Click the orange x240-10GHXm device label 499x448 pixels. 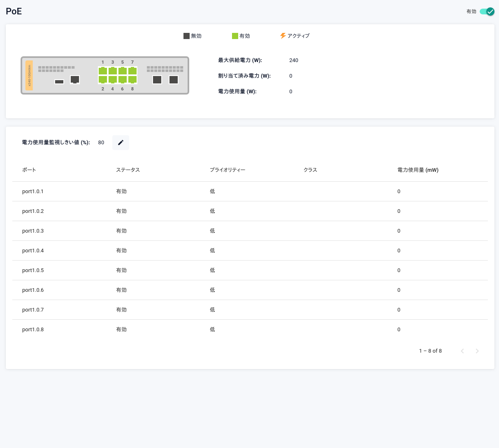pos(29,75)
